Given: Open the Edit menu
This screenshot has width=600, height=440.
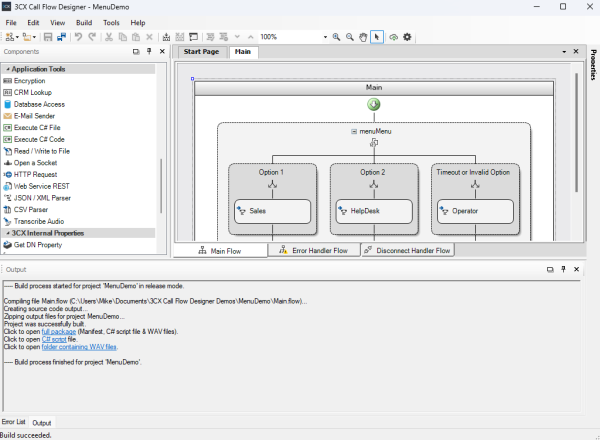Looking at the screenshot, I should pos(33,23).
